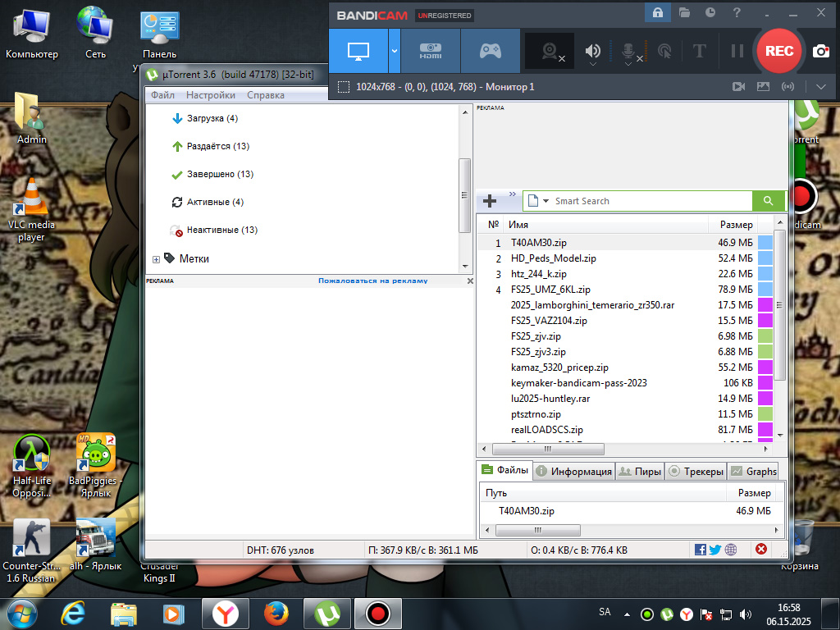Open the Windows Start menu
This screenshot has height=630, width=840.
click(21, 614)
